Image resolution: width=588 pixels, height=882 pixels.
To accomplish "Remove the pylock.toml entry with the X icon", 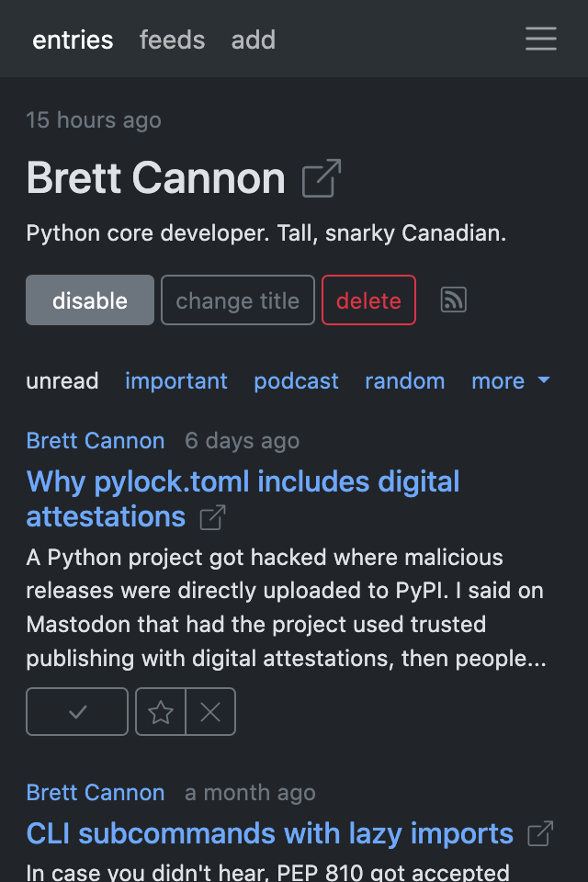I will point(210,711).
